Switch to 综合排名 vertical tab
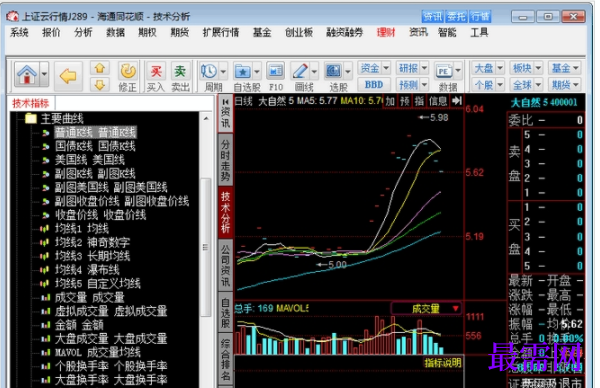The height and width of the screenshot is (388, 600). pyautogui.click(x=225, y=359)
